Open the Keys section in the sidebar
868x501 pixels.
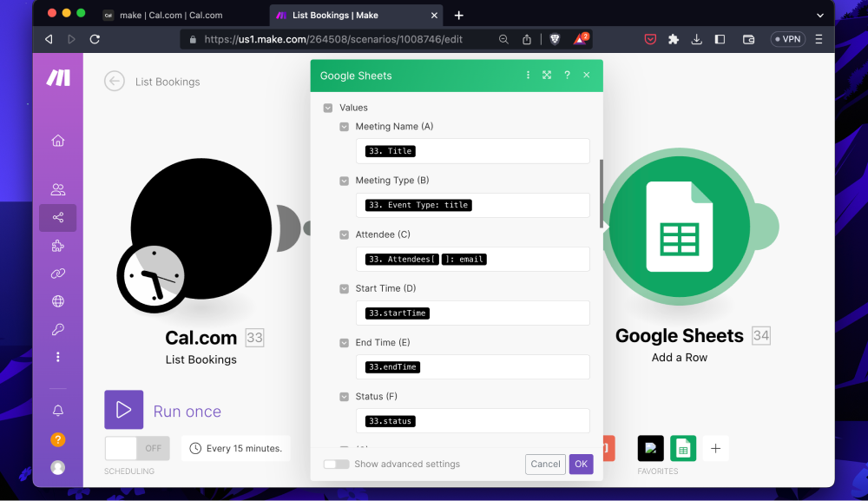point(57,329)
